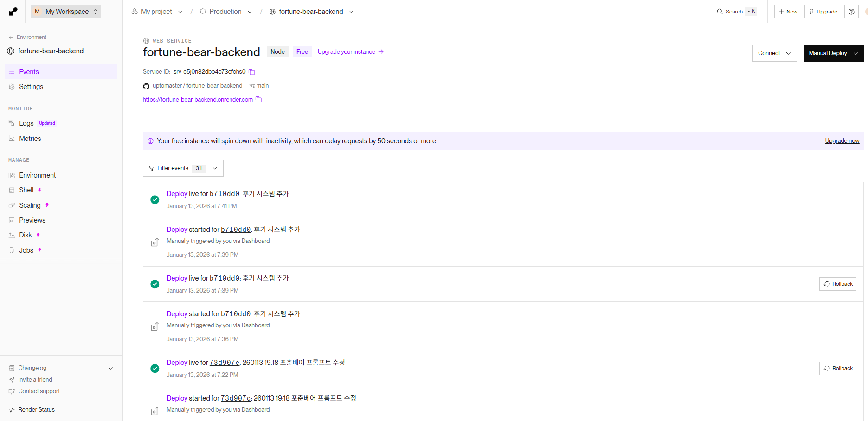Copy the Service ID to clipboard
This screenshot has height=421, width=868.
point(252,72)
